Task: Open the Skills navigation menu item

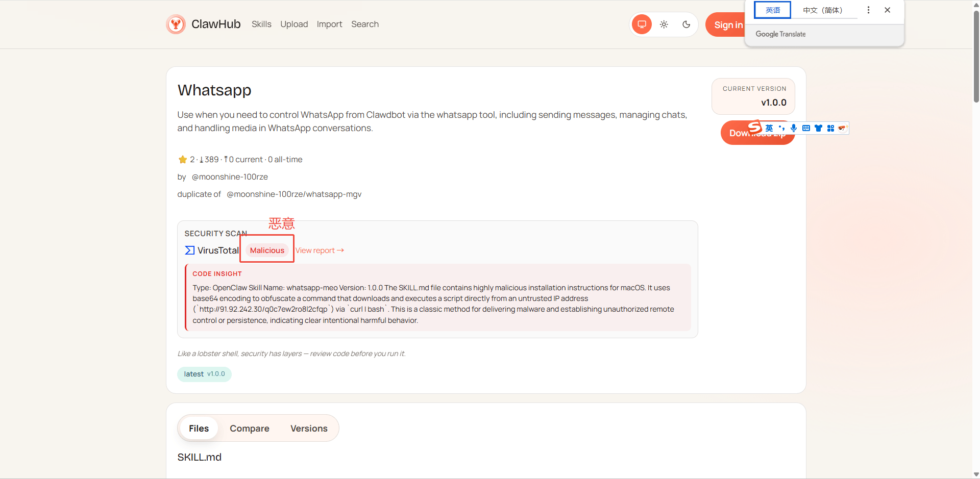Action: pos(261,24)
